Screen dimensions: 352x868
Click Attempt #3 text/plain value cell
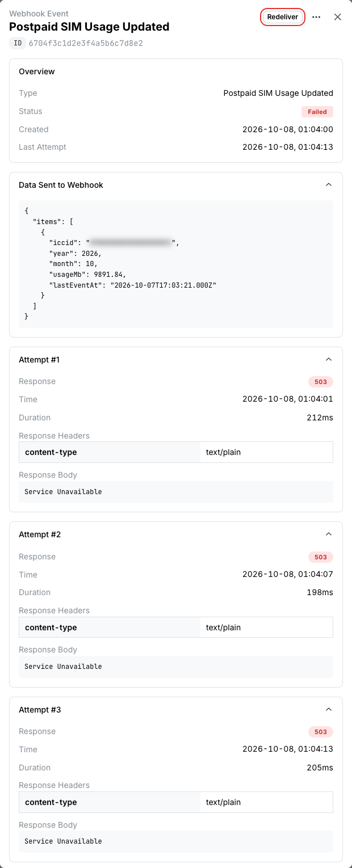[x=267, y=802]
